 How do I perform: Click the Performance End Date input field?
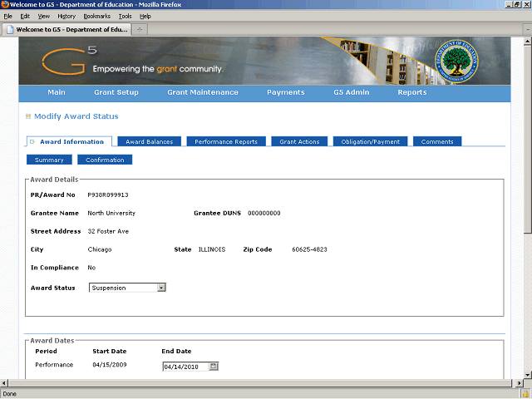pos(185,367)
